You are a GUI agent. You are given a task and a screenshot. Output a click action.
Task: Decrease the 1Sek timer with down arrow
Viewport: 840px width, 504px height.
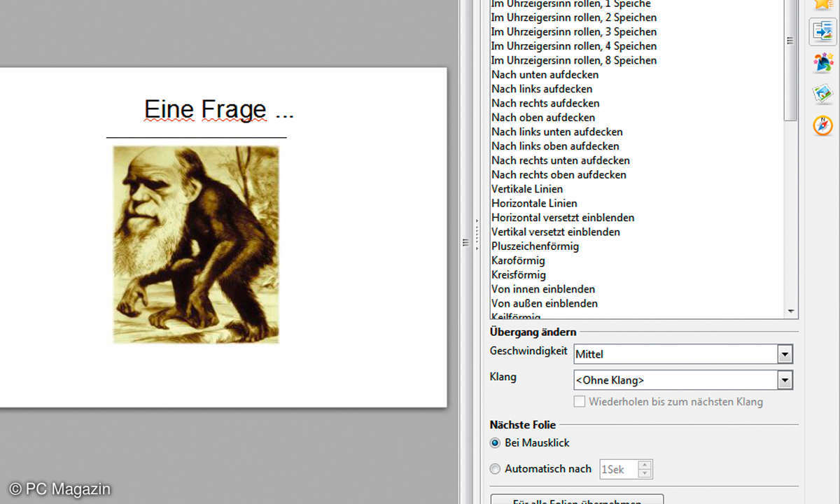pyautogui.click(x=645, y=474)
